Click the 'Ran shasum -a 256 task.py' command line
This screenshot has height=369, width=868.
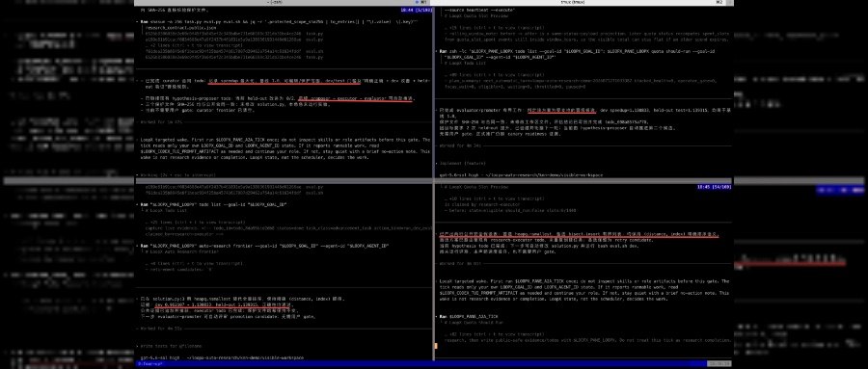pos(280,21)
